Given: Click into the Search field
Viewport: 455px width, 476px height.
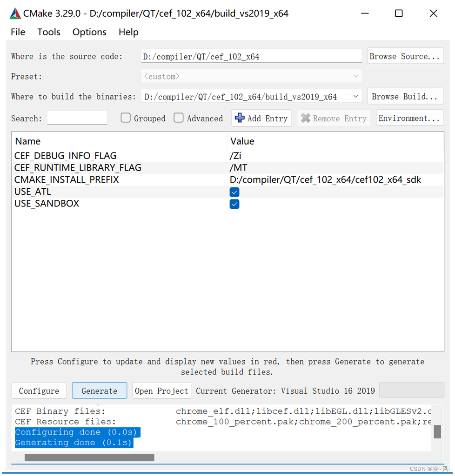Looking at the screenshot, I should tap(77, 118).
